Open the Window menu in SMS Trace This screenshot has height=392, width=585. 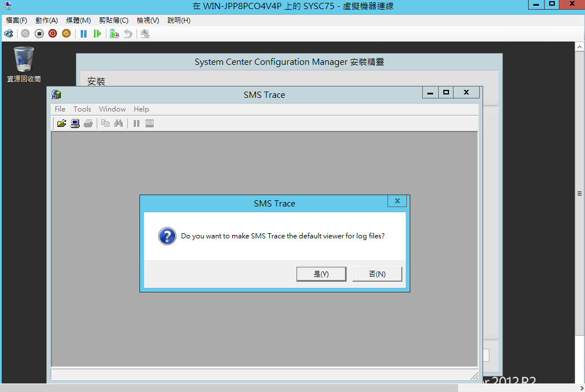112,109
